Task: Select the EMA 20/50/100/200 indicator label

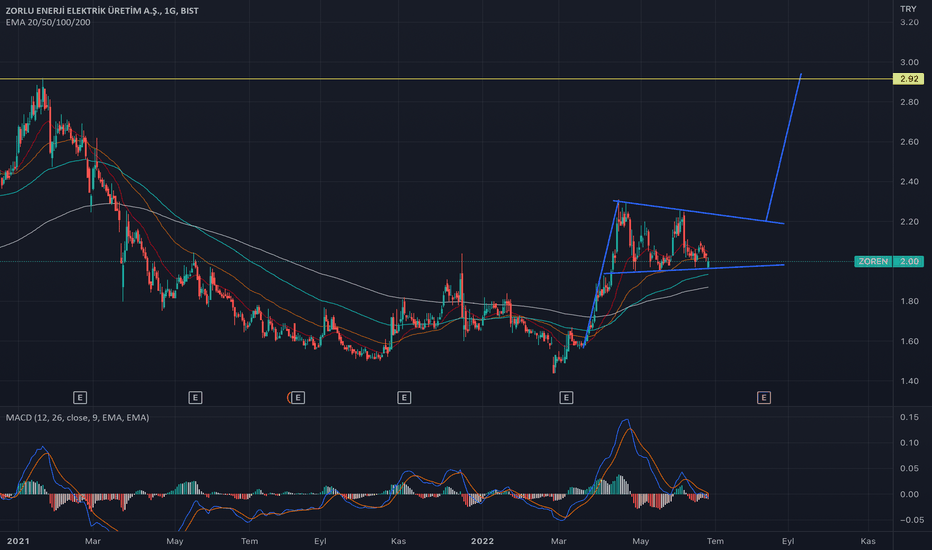Action: (48, 23)
